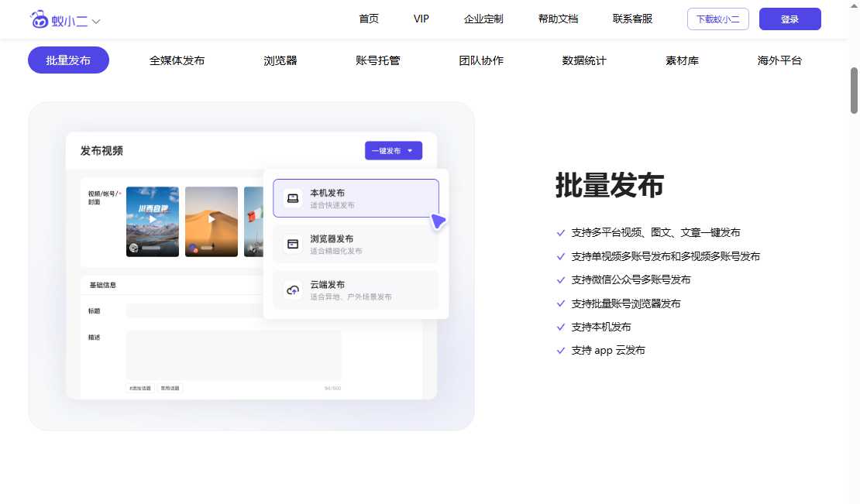Image resolution: width=860 pixels, height=504 pixels.
Task: Click the 下载蚁小二 button
Action: point(717,19)
